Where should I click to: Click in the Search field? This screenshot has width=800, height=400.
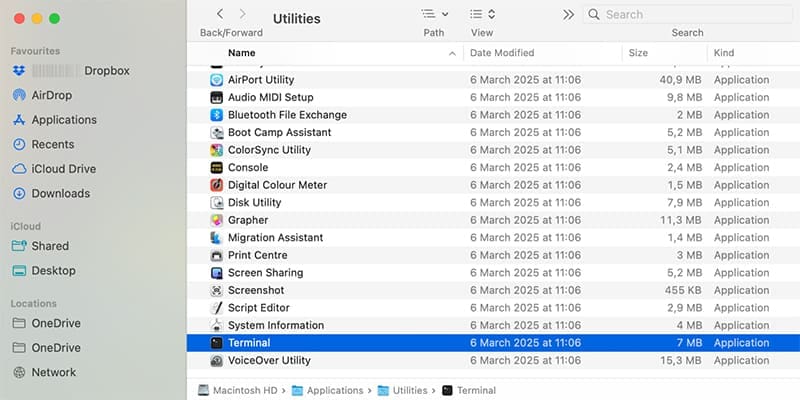tap(687, 14)
